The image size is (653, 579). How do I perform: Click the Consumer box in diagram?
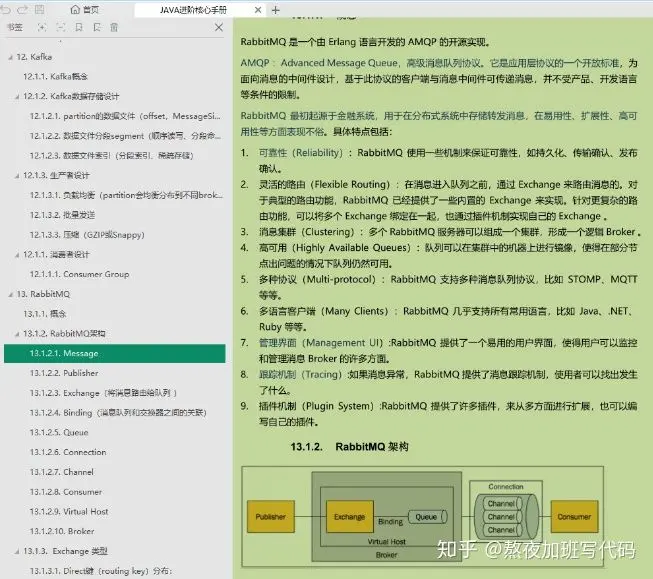tap(574, 517)
